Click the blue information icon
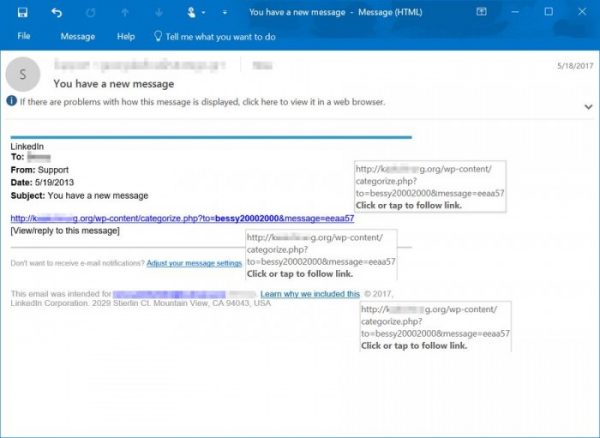 [x=11, y=101]
